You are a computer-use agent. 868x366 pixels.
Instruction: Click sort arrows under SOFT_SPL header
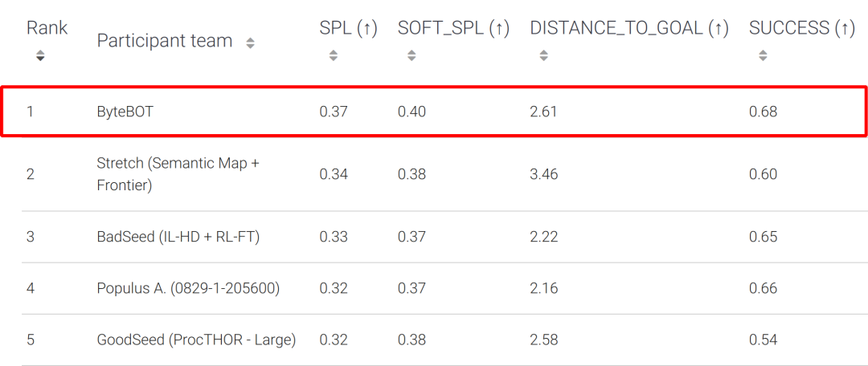pos(411,56)
